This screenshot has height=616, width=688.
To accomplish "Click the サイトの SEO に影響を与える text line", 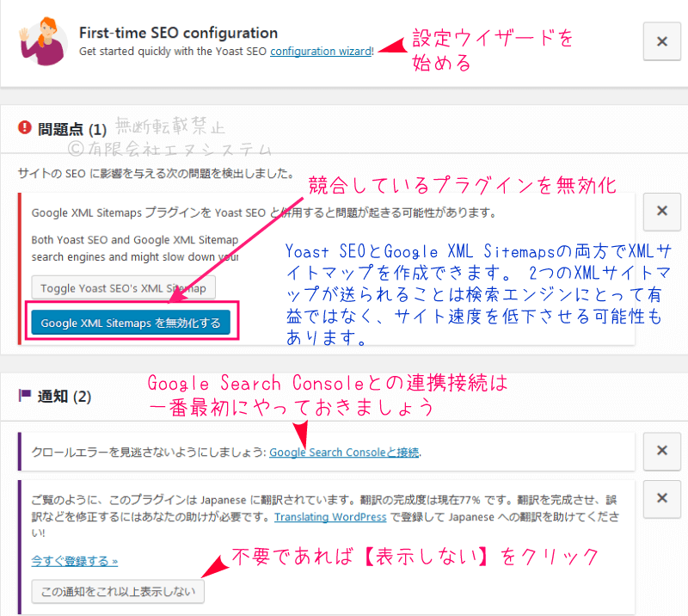I will (x=156, y=174).
